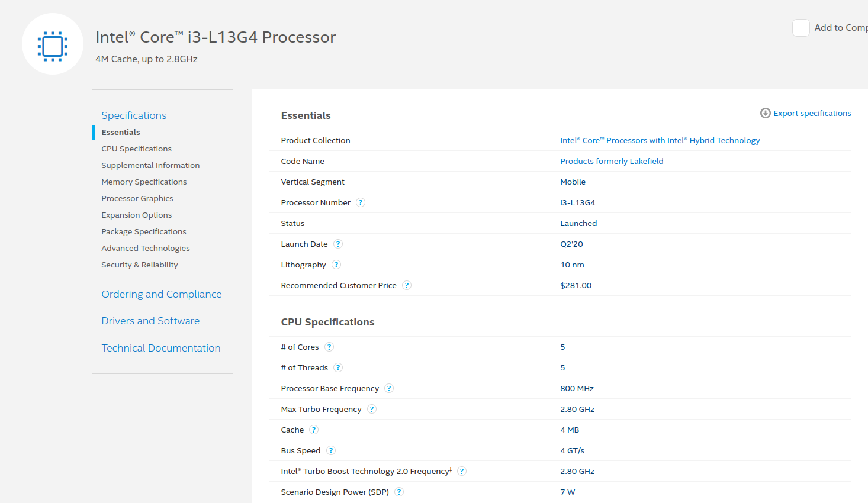
Task: Show Launch Date help tooltip
Action: pyautogui.click(x=338, y=244)
